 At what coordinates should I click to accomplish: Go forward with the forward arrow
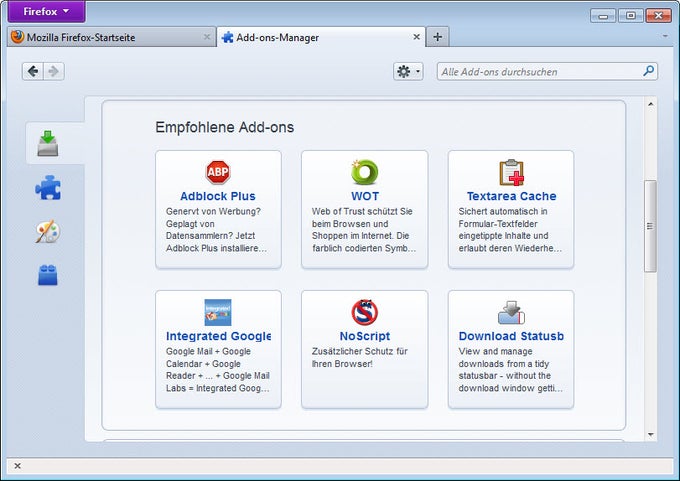coord(54,71)
